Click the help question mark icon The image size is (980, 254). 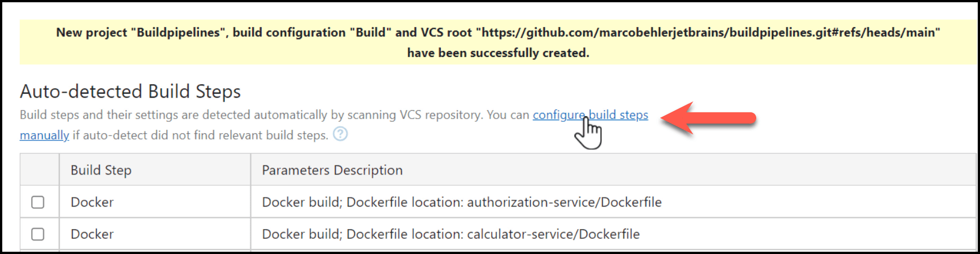(340, 134)
